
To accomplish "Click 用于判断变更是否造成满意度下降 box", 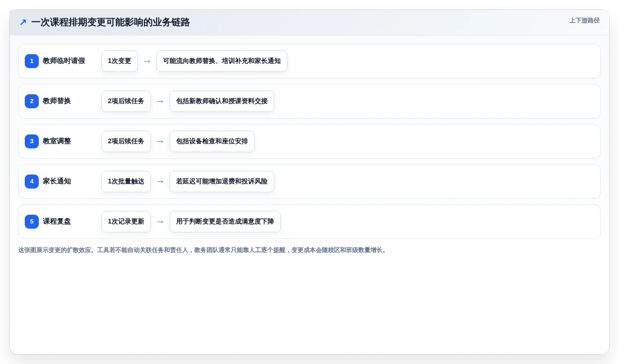I will pyautogui.click(x=225, y=222).
